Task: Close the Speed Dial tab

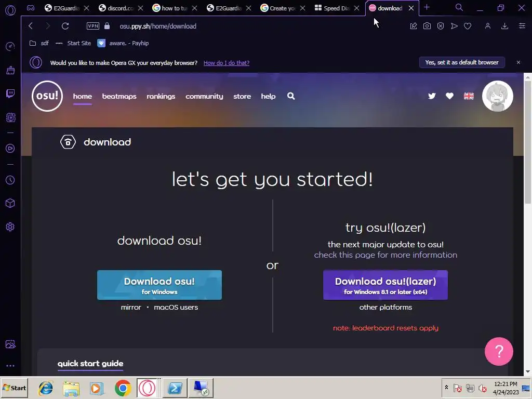Action: click(356, 8)
